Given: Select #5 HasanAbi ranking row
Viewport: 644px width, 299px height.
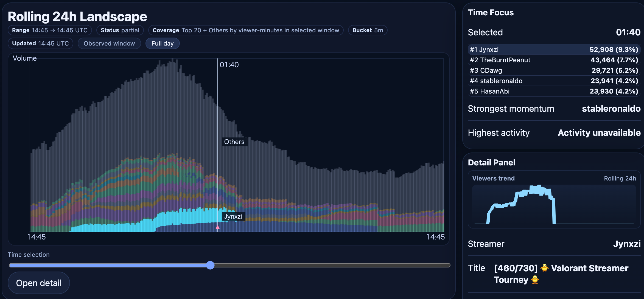Looking at the screenshot, I should pyautogui.click(x=554, y=91).
